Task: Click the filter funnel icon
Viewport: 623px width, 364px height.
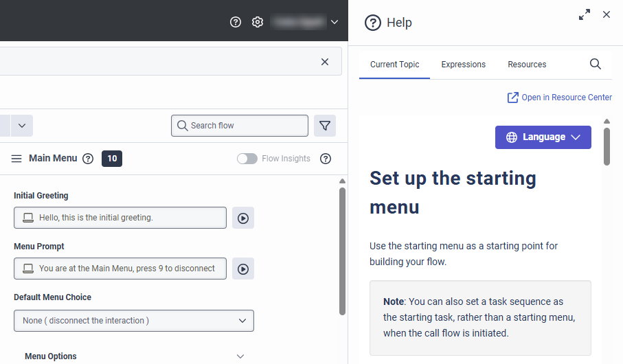Action: point(325,126)
